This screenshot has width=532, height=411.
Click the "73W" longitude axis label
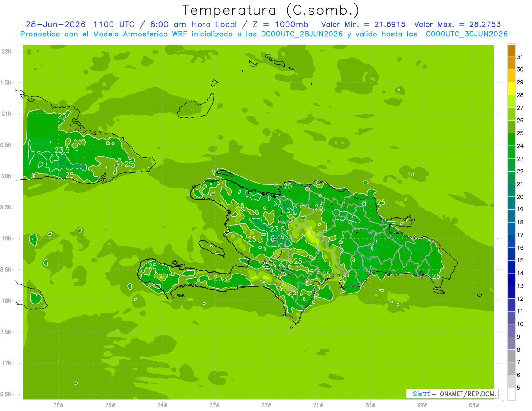point(214,405)
